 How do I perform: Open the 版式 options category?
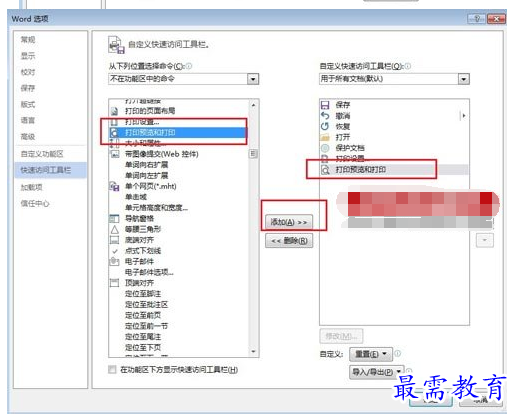[x=28, y=104]
